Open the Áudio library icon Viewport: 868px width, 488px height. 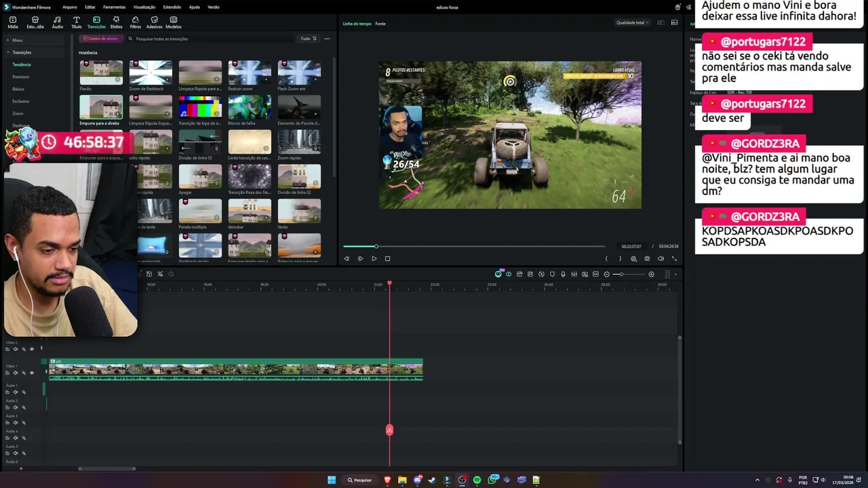(x=57, y=22)
